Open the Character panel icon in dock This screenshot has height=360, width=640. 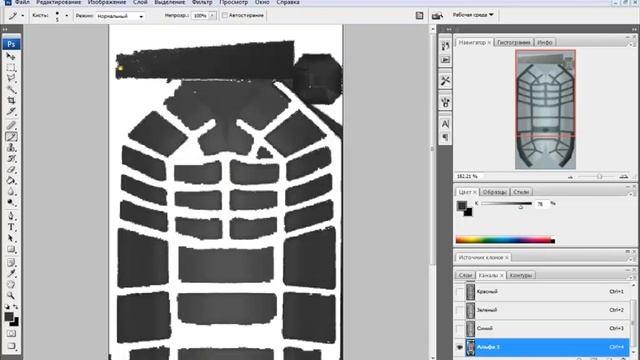[445, 124]
